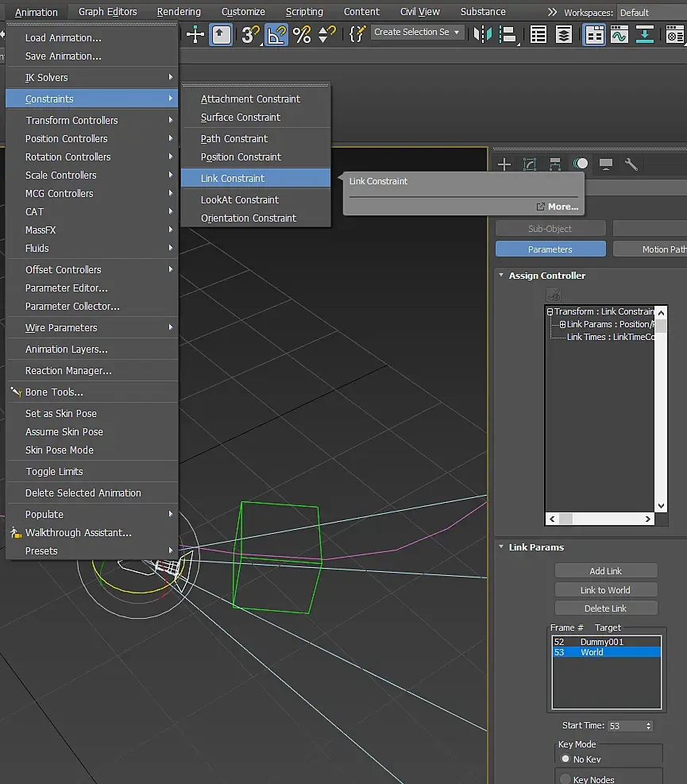Expand the Link Params tree node

pos(562,325)
